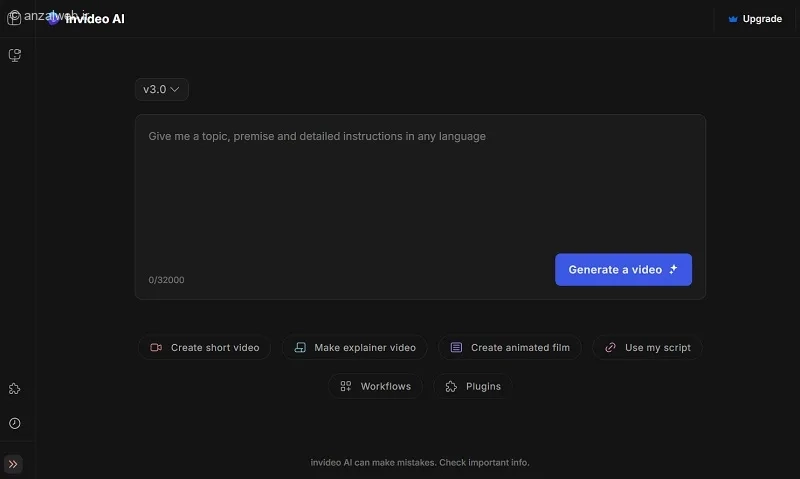Open the Plugins chip below the prompt

(x=473, y=386)
